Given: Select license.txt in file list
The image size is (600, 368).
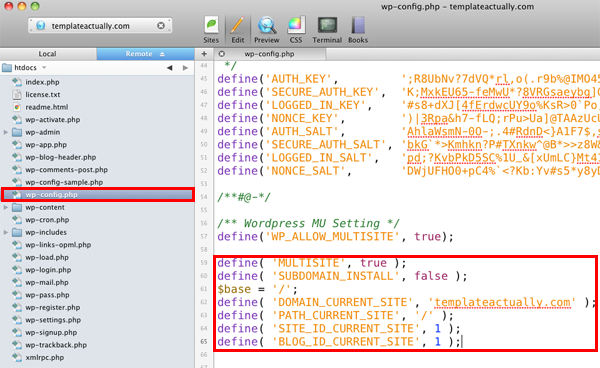Looking at the screenshot, I should click(x=42, y=94).
